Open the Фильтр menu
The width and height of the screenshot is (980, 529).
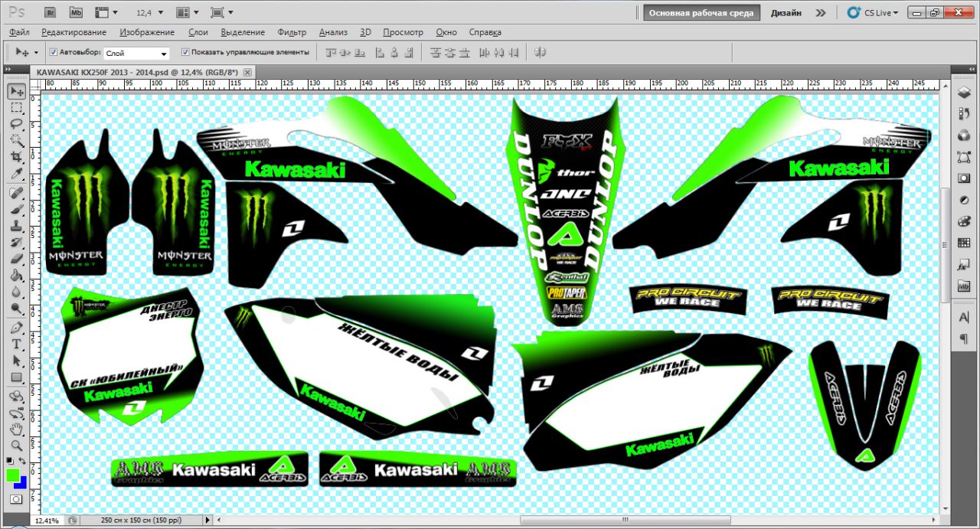(x=292, y=32)
